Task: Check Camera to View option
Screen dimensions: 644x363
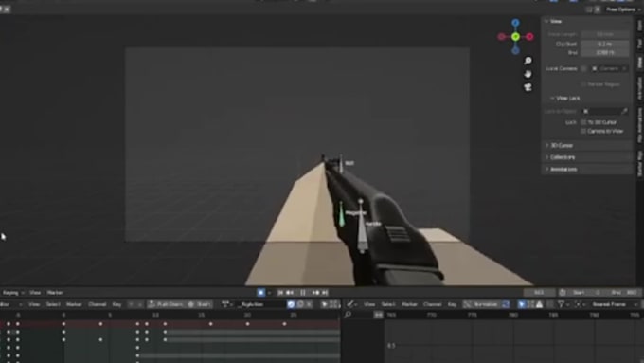Action: pyautogui.click(x=583, y=131)
